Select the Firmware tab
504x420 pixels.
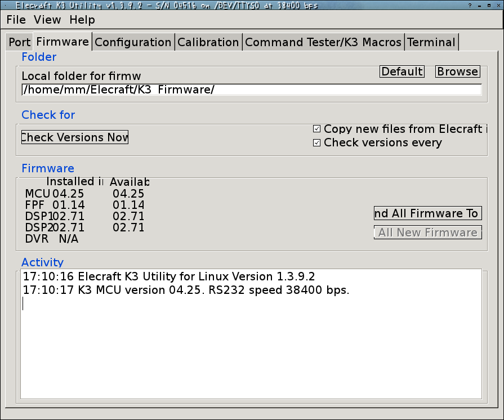(63, 42)
